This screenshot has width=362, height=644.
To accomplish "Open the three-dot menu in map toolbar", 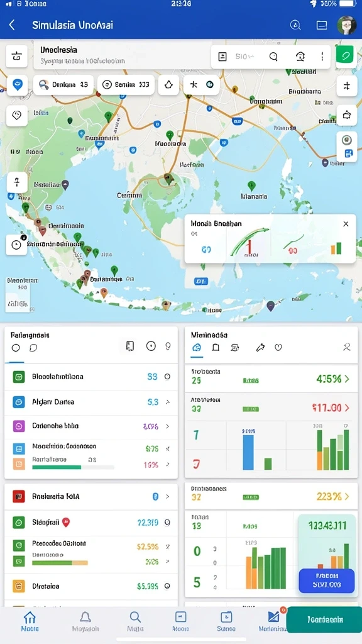I will tap(322, 57).
